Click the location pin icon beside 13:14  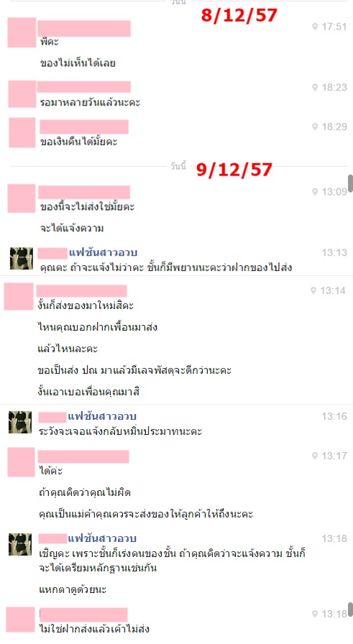point(313,291)
